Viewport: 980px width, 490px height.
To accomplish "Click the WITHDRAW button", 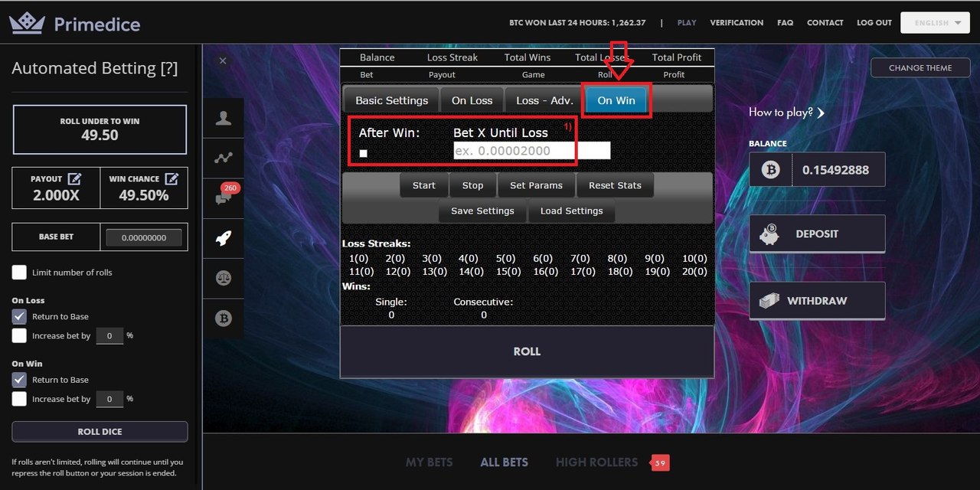I will pos(817,301).
